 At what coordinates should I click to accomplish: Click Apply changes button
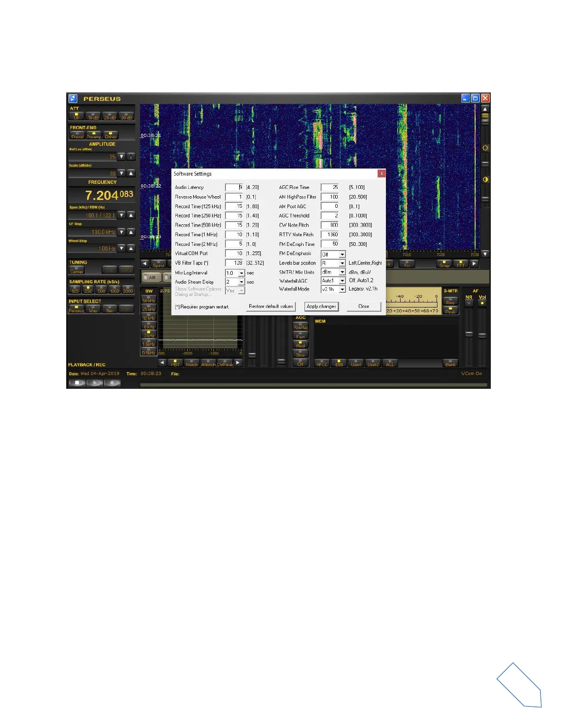point(322,307)
